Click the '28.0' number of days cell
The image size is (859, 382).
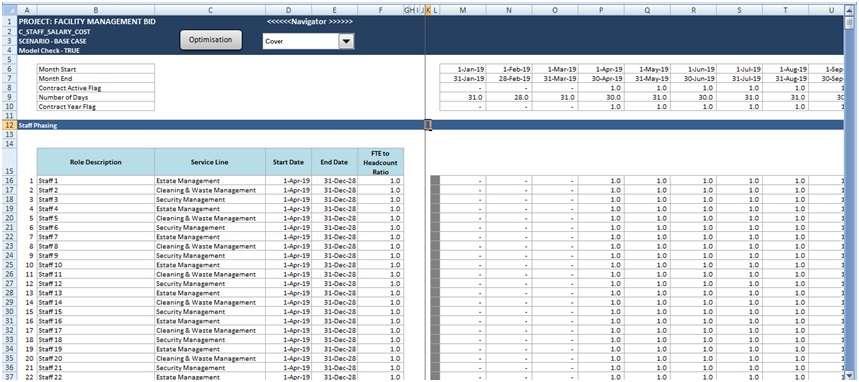click(x=509, y=98)
